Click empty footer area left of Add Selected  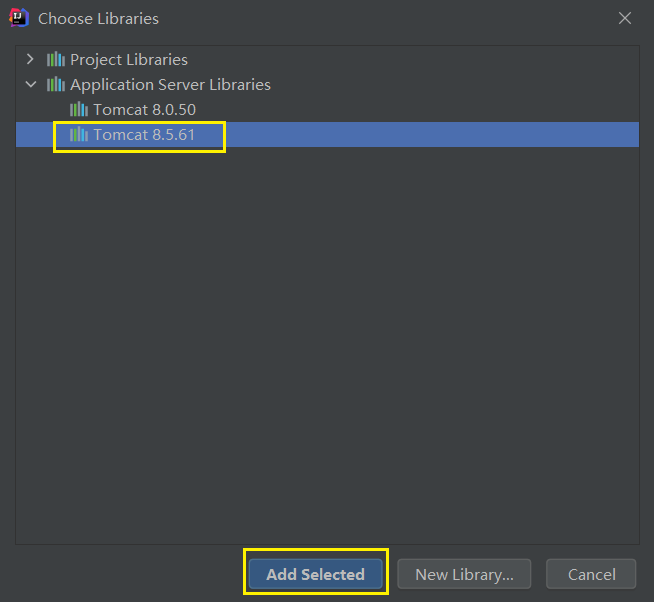click(x=125, y=574)
